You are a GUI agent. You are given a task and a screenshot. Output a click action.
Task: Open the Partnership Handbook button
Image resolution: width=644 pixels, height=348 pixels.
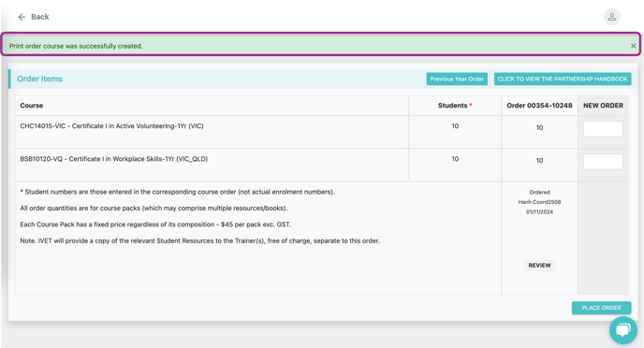[x=563, y=79]
